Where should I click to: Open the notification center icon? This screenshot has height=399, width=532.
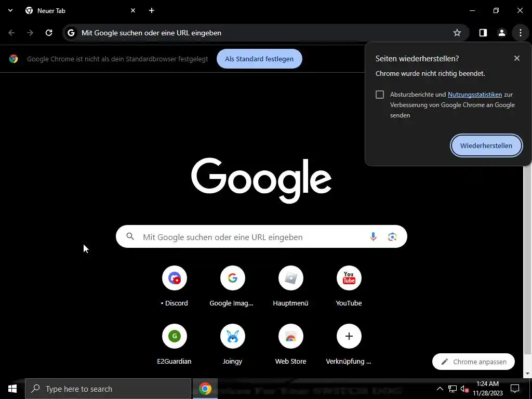(x=515, y=389)
